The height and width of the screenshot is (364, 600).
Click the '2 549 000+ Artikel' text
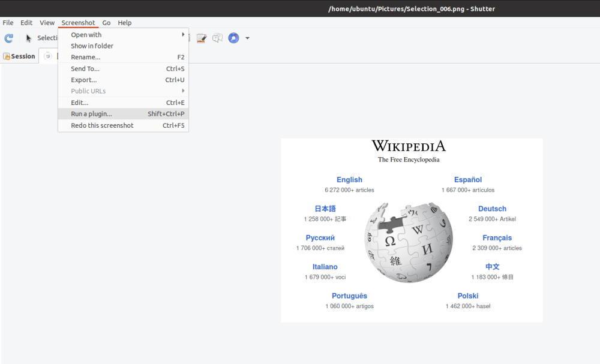click(x=492, y=219)
